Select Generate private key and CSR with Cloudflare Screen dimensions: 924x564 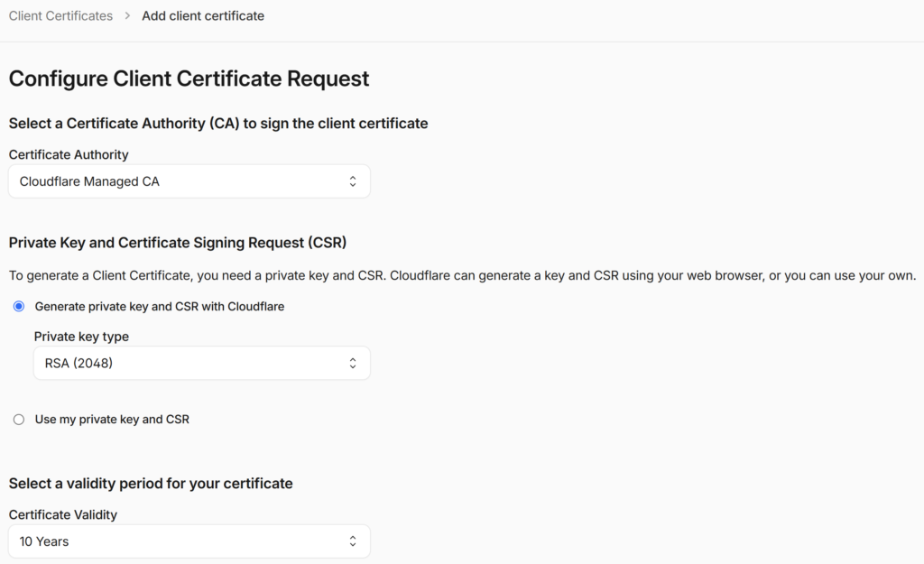point(19,307)
